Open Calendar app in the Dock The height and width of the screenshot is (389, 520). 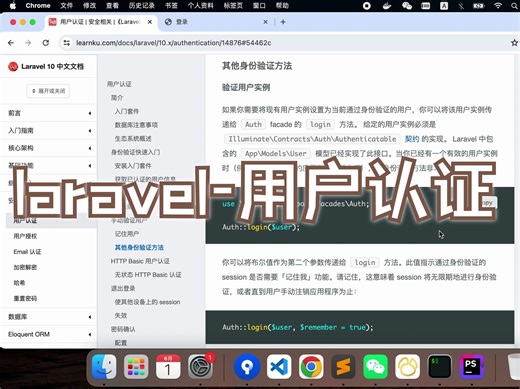tap(168, 367)
